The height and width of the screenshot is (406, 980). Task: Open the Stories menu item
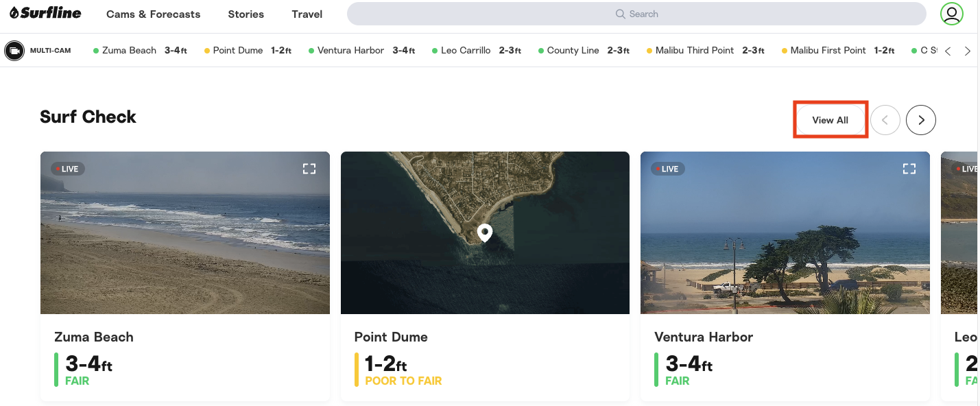pyautogui.click(x=246, y=14)
